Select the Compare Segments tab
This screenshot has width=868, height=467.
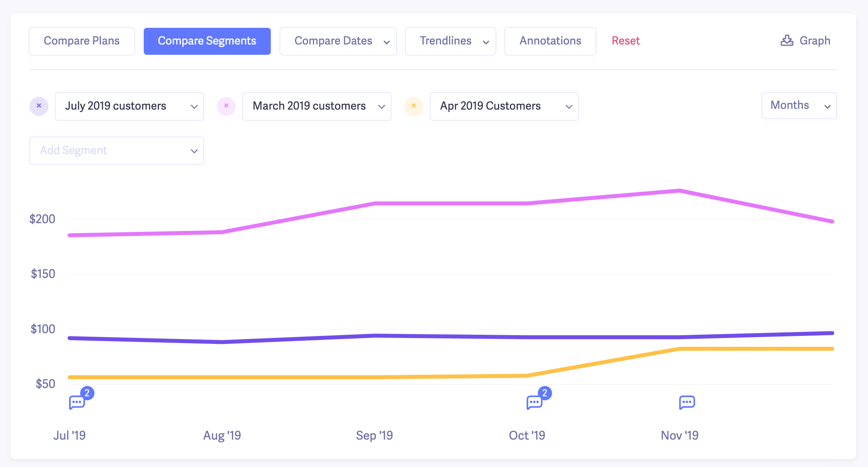click(207, 41)
